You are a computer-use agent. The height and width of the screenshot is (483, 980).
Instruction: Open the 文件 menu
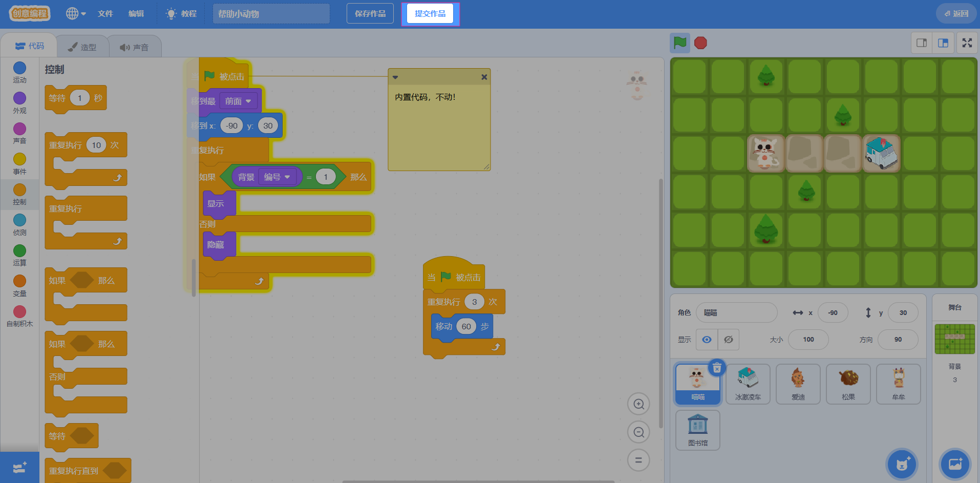pyautogui.click(x=105, y=14)
